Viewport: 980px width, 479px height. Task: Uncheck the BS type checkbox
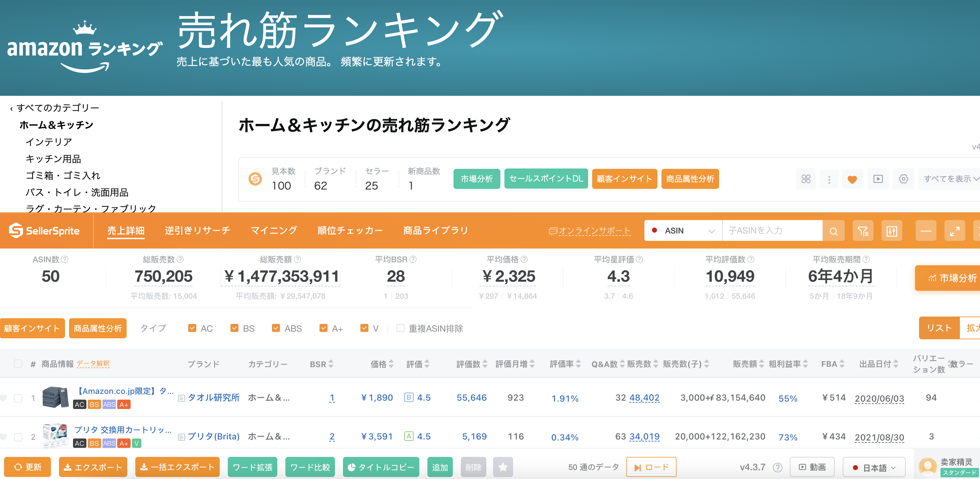[x=234, y=328]
